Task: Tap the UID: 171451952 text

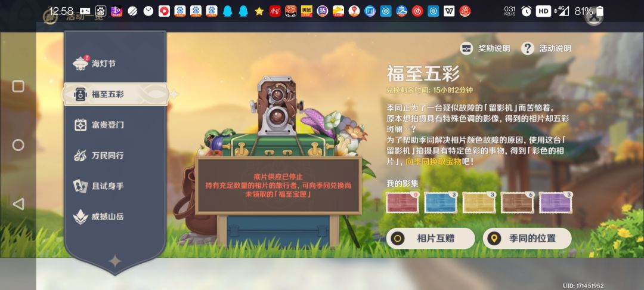Action: 583,286
